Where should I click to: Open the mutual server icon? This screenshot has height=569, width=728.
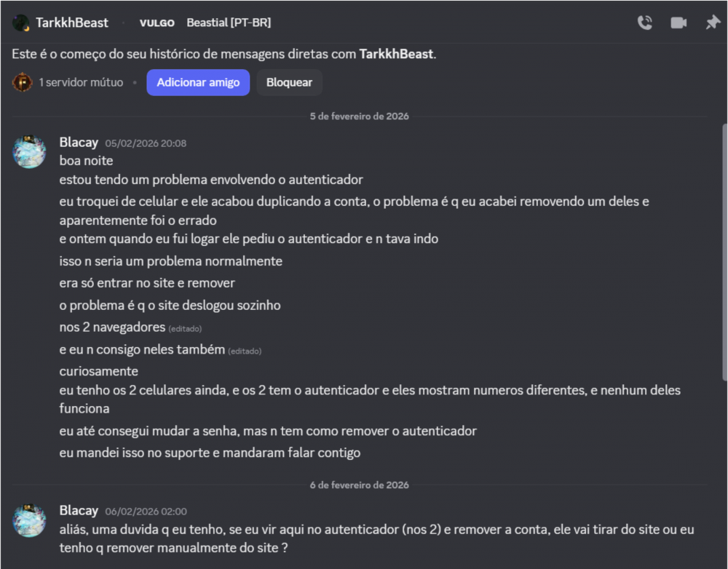pos(22,83)
